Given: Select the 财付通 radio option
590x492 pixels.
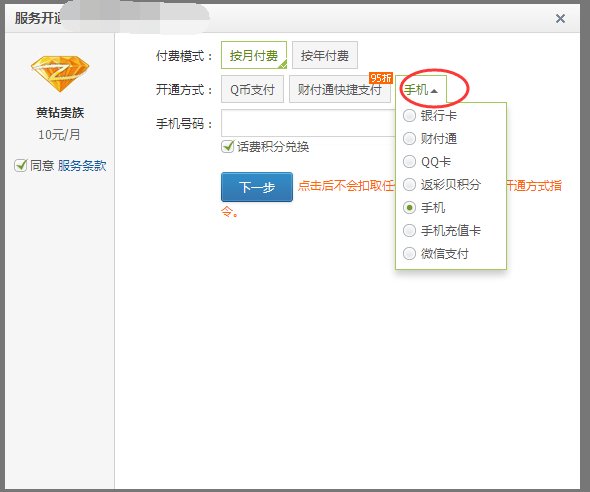Looking at the screenshot, I should [x=409, y=138].
